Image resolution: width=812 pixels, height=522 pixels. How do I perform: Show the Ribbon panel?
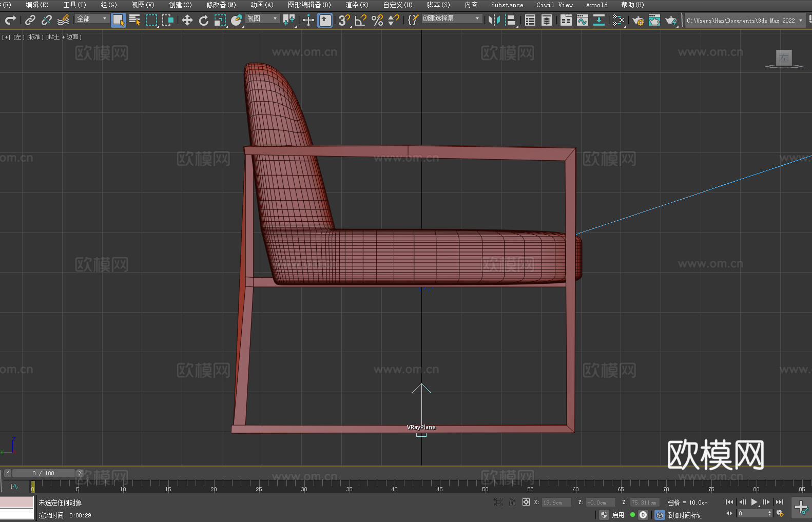[566, 20]
